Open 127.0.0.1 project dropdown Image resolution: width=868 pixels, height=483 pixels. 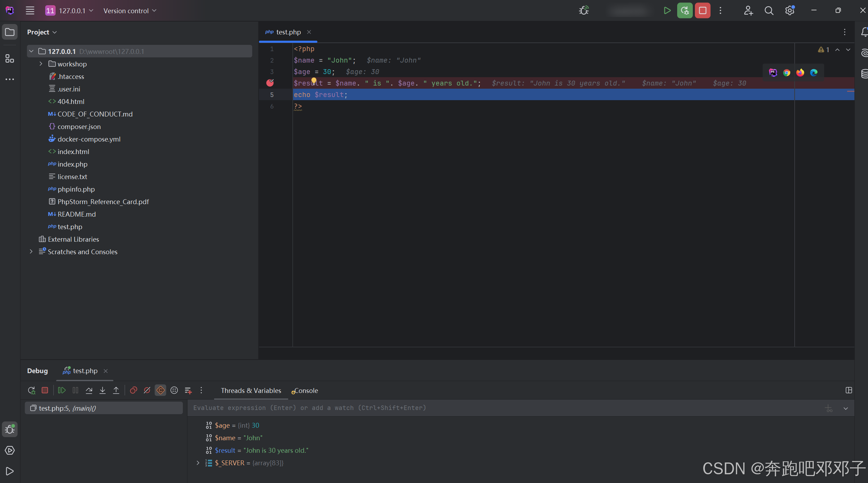click(x=70, y=10)
